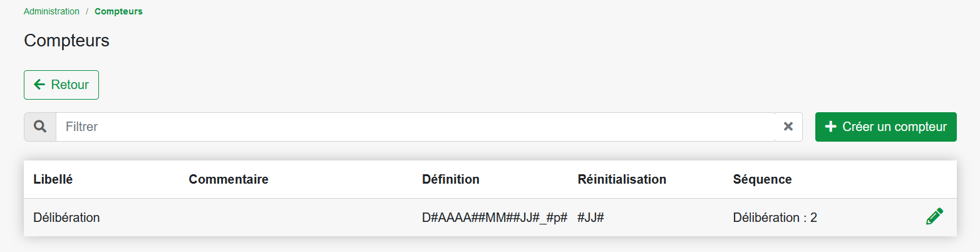Screen dimensions: 980x252
Task: Click the Administration breadcrumb link
Action: point(51,11)
